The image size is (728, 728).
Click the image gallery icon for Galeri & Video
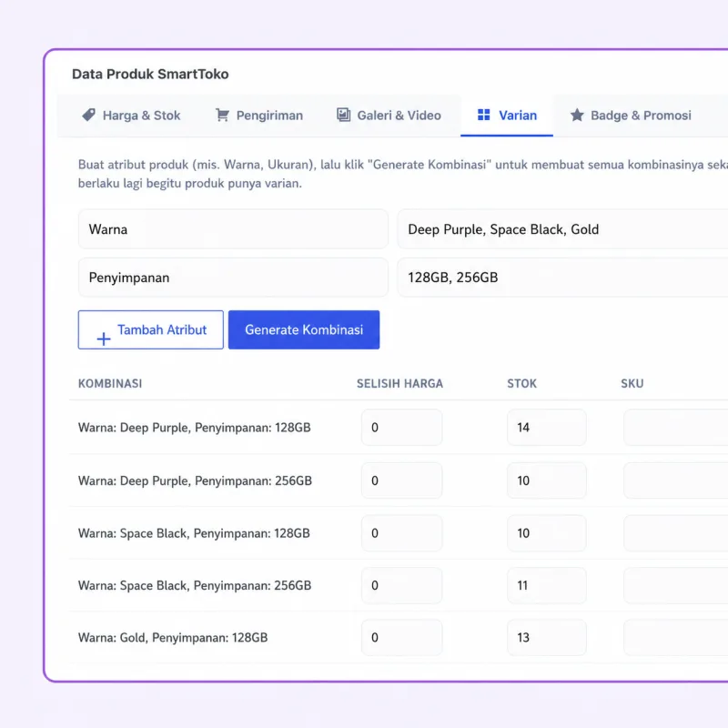click(344, 115)
